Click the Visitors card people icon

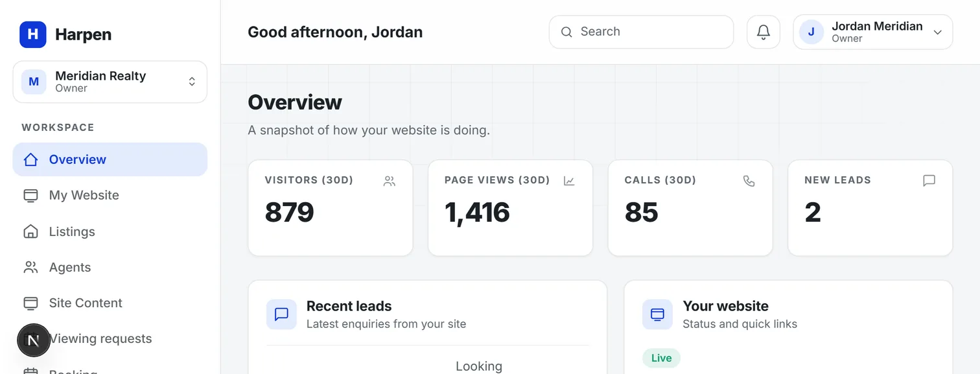(x=389, y=181)
